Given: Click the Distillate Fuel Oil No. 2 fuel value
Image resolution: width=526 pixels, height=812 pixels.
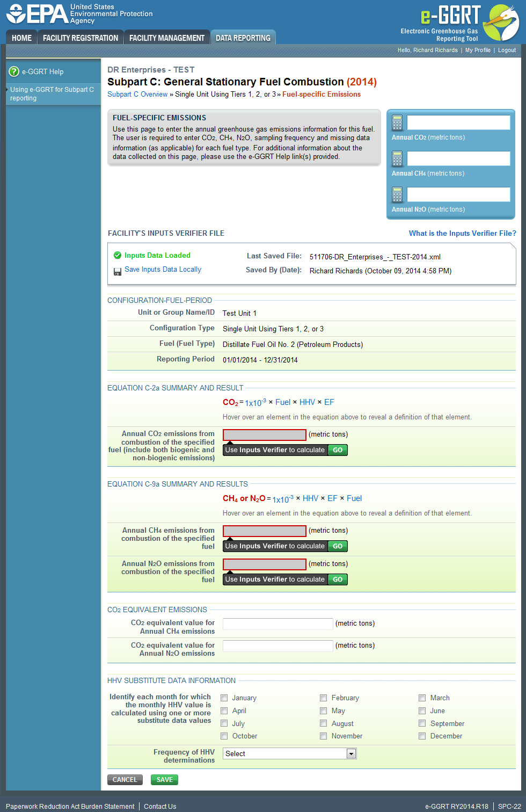Looking at the screenshot, I should (x=293, y=345).
